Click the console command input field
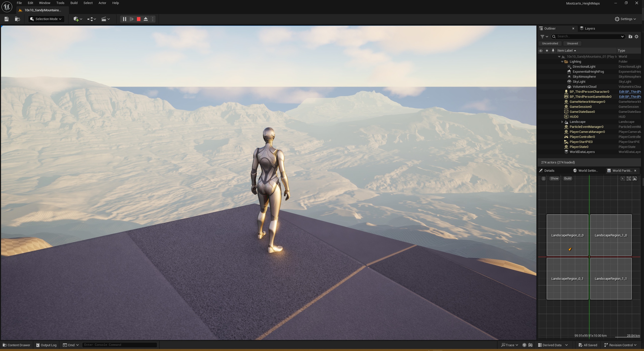The height and width of the screenshot is (351, 644). [120, 345]
